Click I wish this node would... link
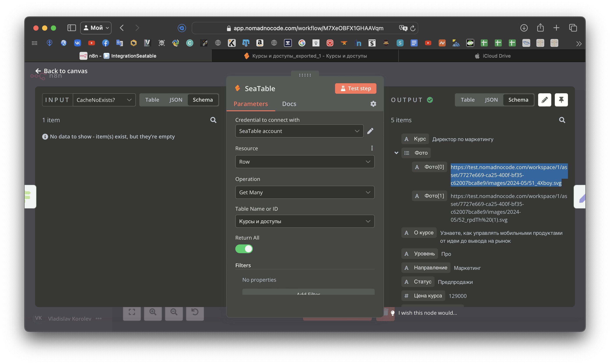Screen dimensions: 610x364 [x=427, y=313]
